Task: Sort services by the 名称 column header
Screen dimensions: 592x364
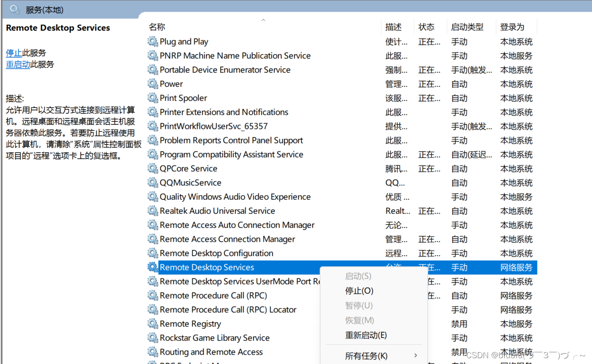Action: (x=157, y=27)
